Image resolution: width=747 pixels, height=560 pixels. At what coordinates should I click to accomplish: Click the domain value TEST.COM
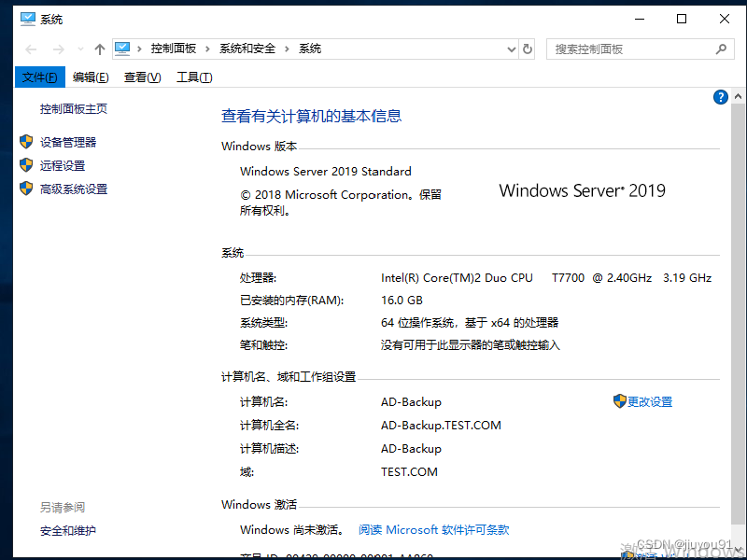pyautogui.click(x=409, y=472)
